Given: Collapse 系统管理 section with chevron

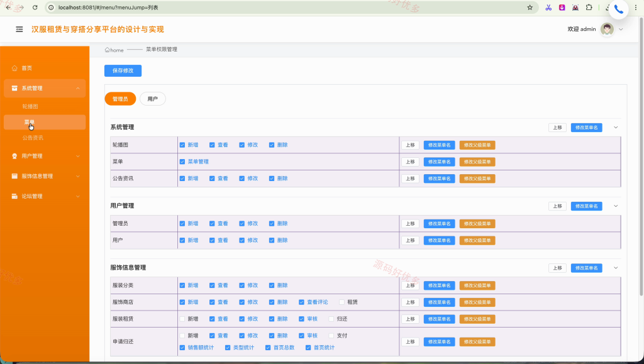Looking at the screenshot, I should pos(616,127).
